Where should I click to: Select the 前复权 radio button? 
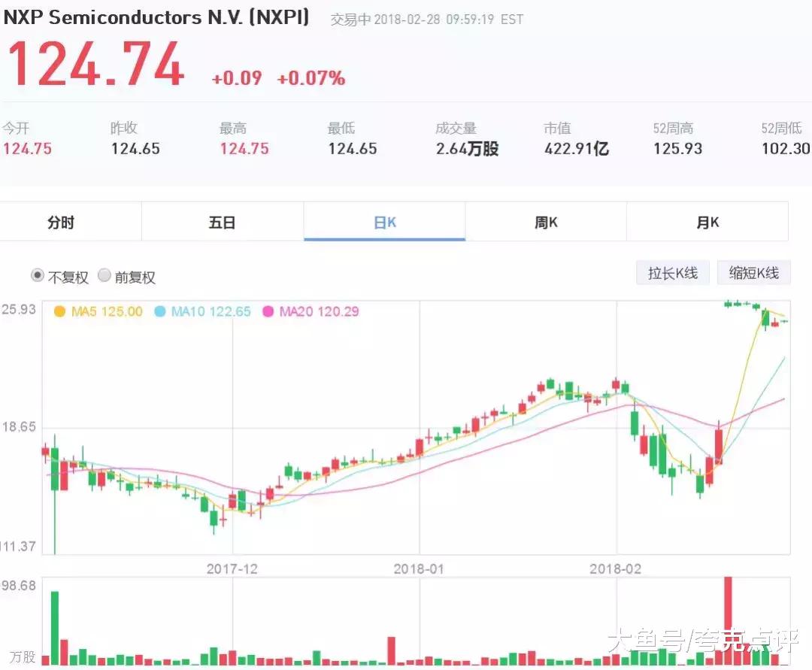pyautogui.click(x=104, y=275)
